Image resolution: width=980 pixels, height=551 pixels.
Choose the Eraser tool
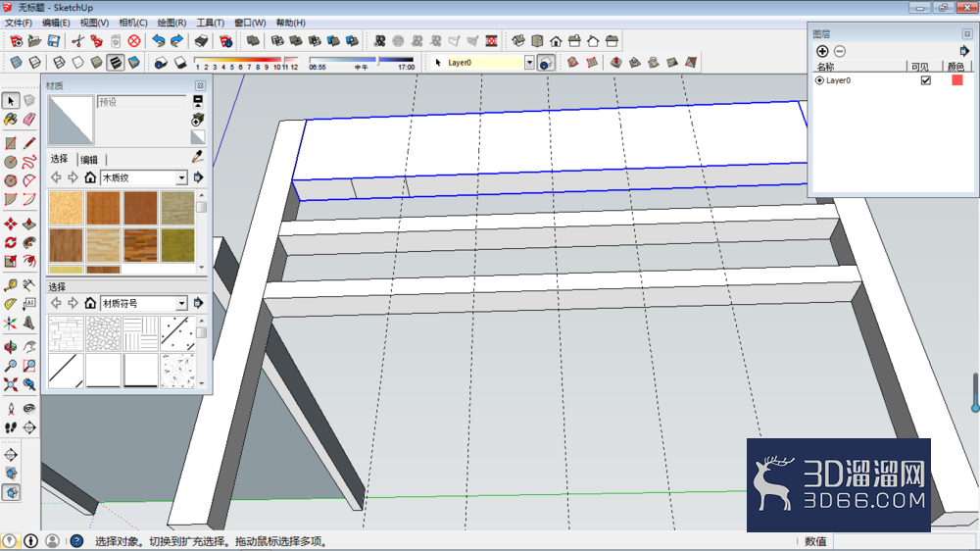[x=29, y=119]
